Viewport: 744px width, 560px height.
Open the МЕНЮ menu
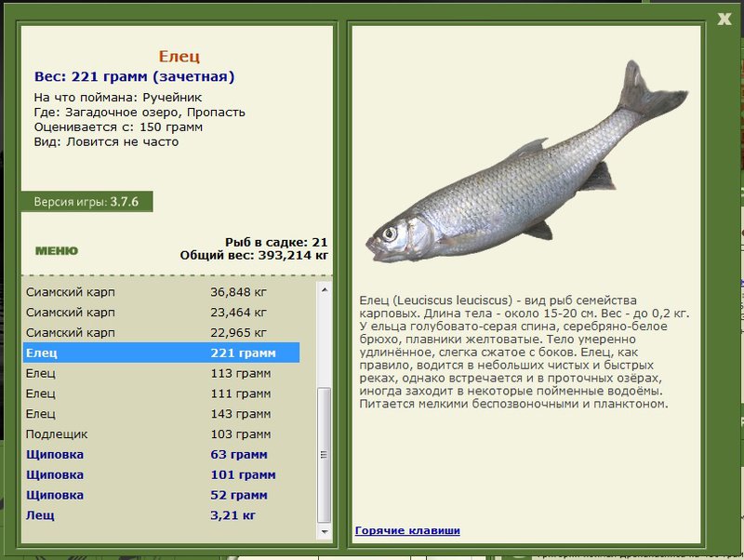click(x=57, y=250)
